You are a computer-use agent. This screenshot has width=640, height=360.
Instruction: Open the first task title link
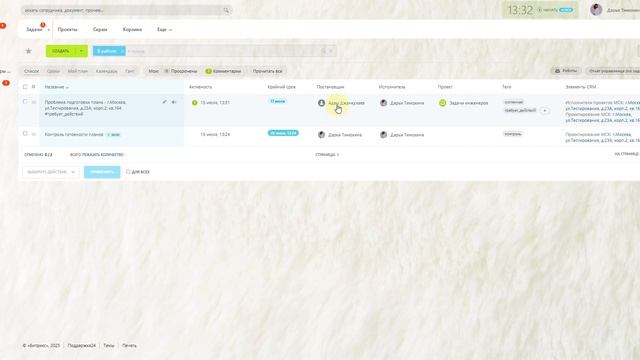(85, 108)
